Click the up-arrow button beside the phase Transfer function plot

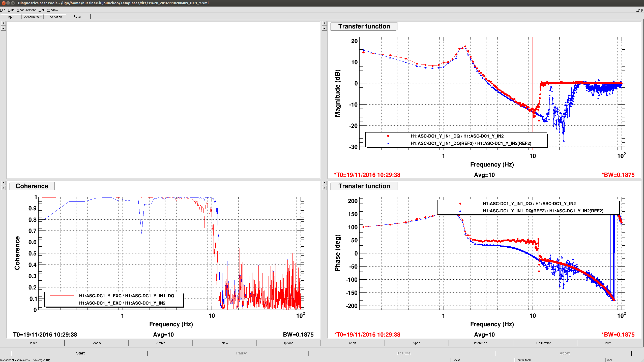[325, 188]
